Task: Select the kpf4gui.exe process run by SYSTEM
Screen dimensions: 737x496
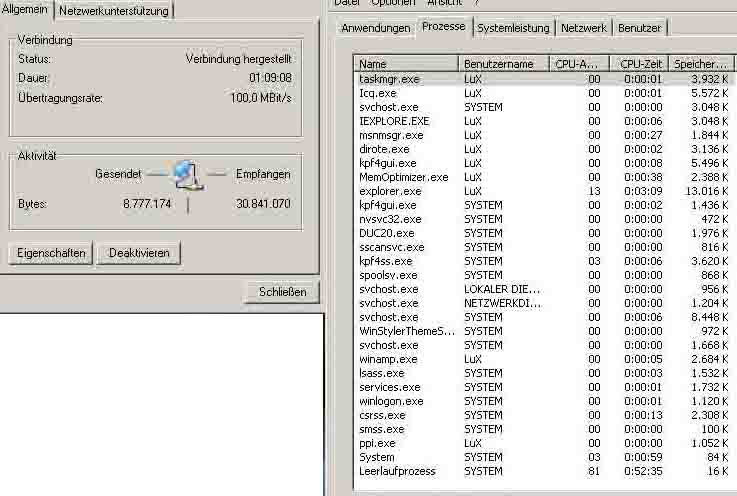Action: click(x=543, y=205)
